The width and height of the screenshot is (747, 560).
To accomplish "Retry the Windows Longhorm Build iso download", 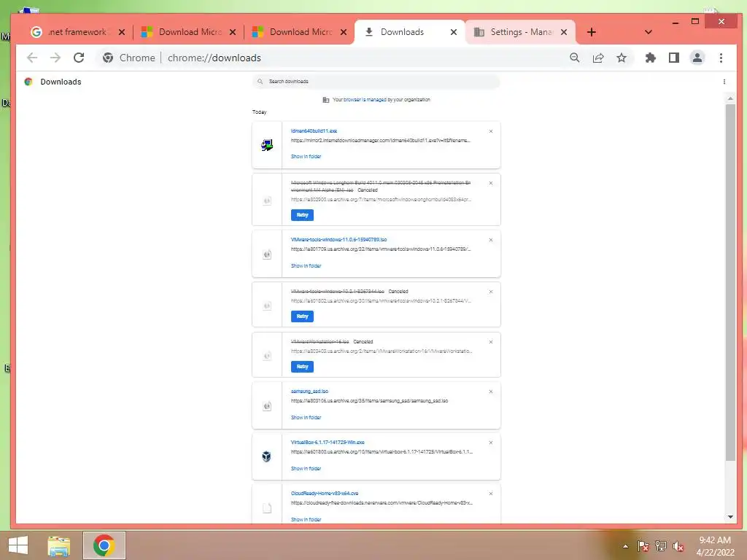I will click(x=302, y=215).
